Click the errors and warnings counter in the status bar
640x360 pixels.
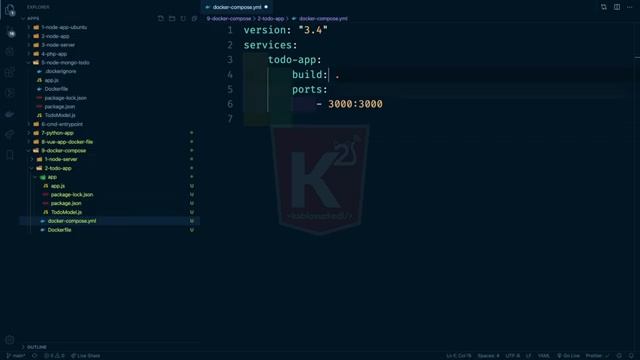tap(54, 356)
